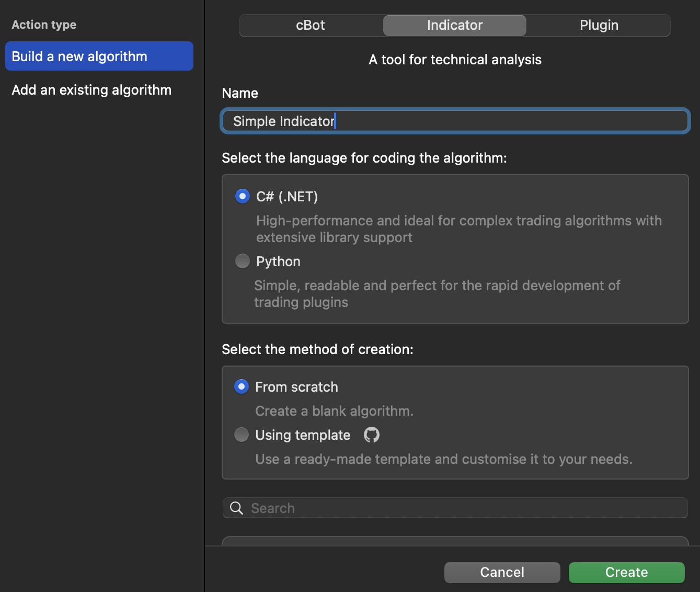The height and width of the screenshot is (592, 700).
Task: Open Add an existing algorithm option
Action: click(x=91, y=90)
